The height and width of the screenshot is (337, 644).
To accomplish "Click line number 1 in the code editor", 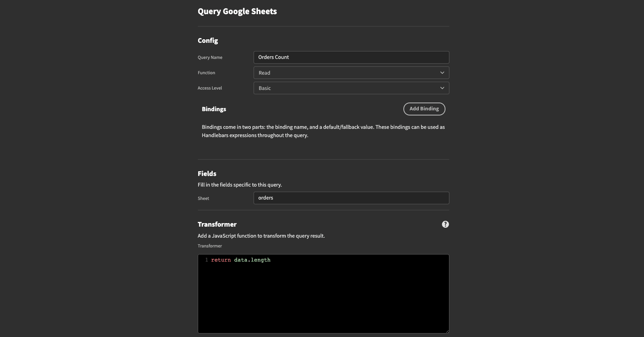I will (x=206, y=260).
